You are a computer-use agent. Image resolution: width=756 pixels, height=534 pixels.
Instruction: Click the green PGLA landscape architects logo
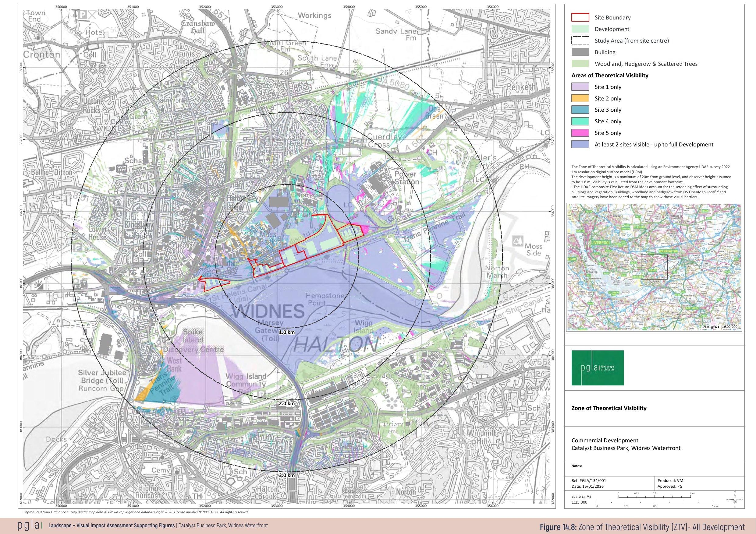[x=598, y=368]
